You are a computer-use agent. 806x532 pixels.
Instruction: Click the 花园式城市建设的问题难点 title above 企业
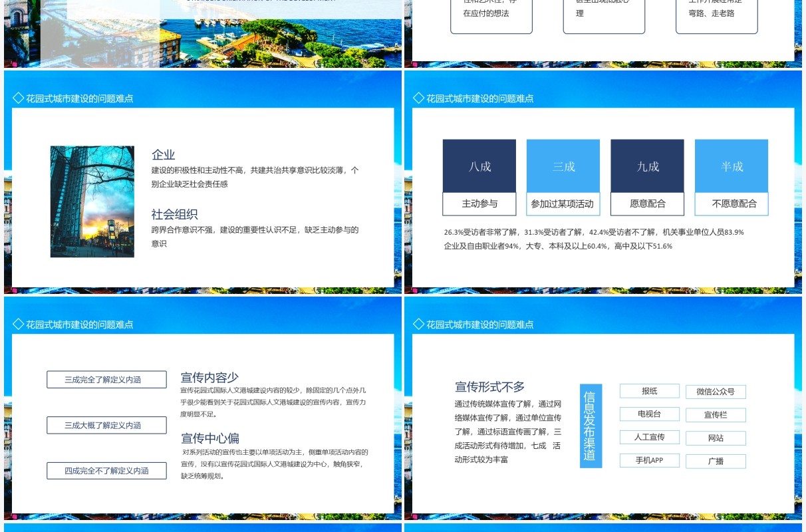coord(79,98)
